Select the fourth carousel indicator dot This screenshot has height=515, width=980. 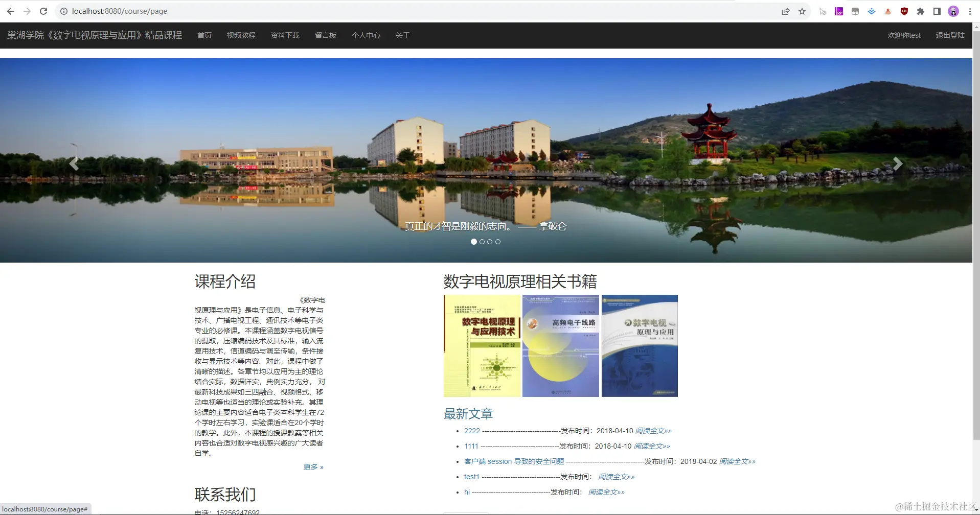coord(497,242)
